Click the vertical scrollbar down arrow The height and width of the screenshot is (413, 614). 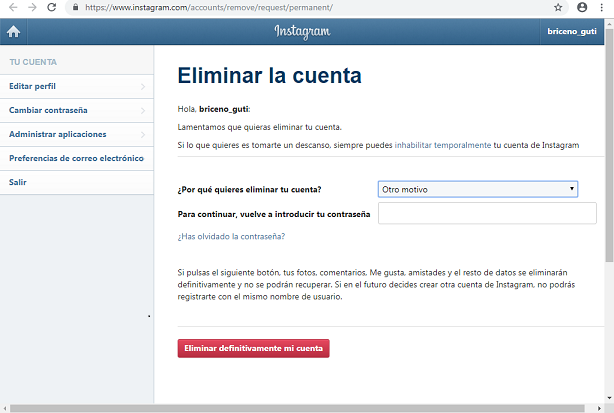609,398
